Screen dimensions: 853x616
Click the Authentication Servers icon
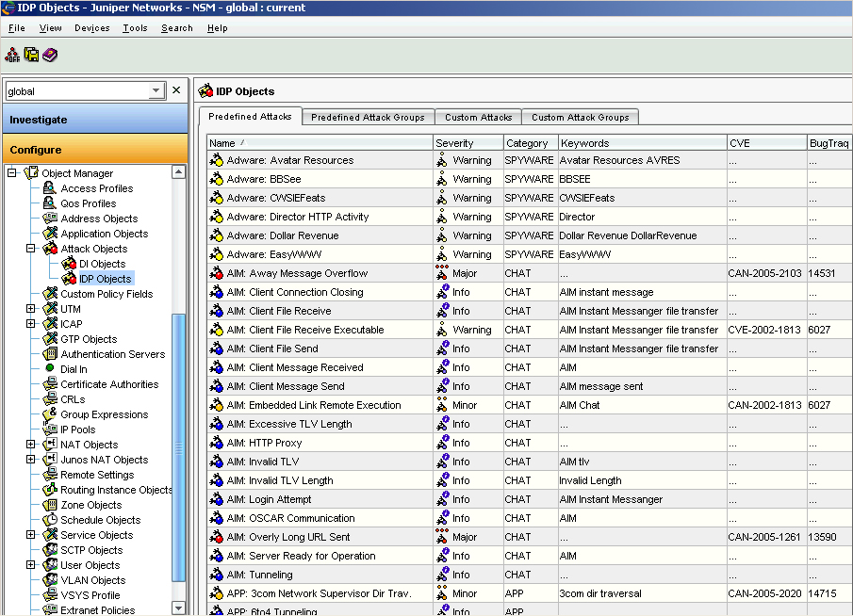[50, 354]
